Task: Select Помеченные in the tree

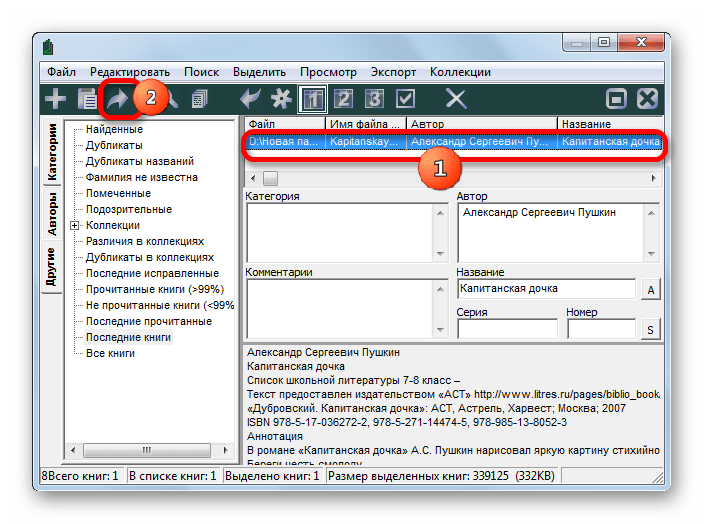Action: click(118, 194)
